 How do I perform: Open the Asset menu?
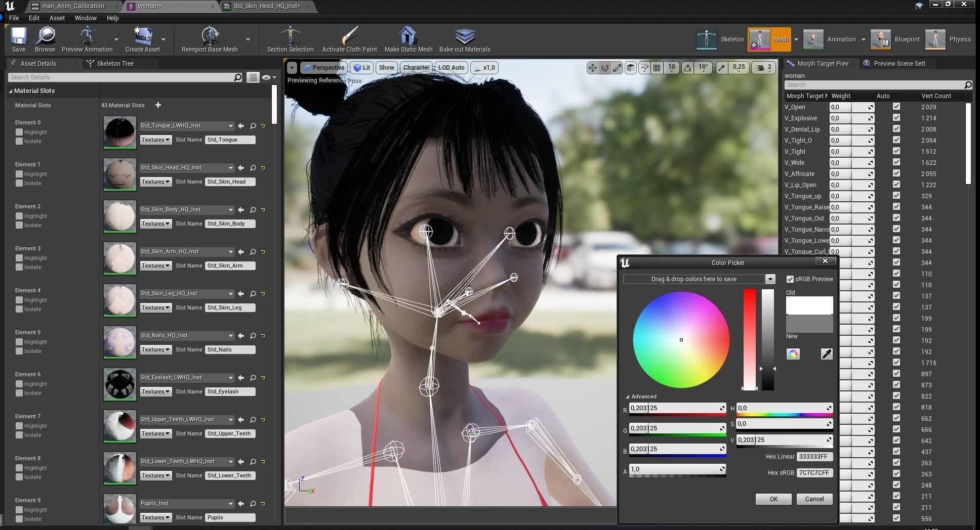[57, 18]
